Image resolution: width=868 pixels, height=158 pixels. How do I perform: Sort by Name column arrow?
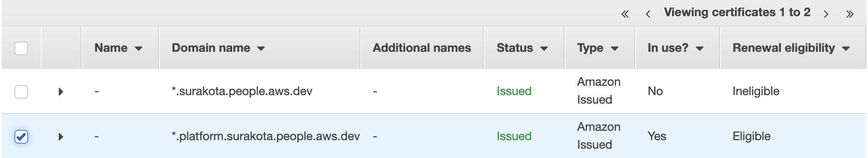[x=138, y=49]
